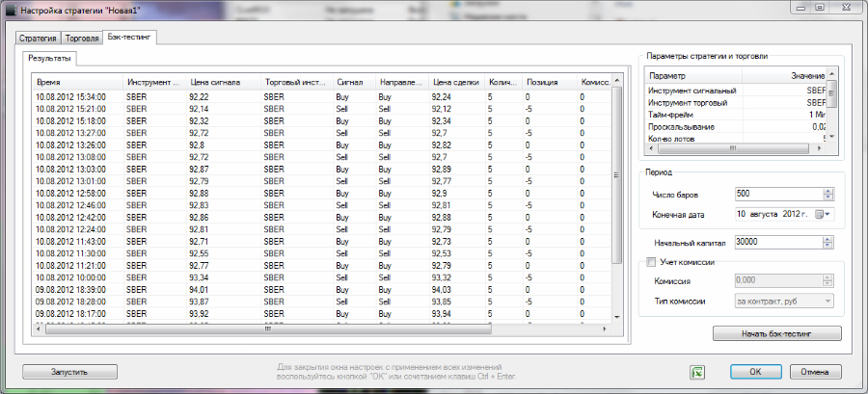Screen dimensions: 868x394
Task: Click the Число баров input field
Action: 778,194
